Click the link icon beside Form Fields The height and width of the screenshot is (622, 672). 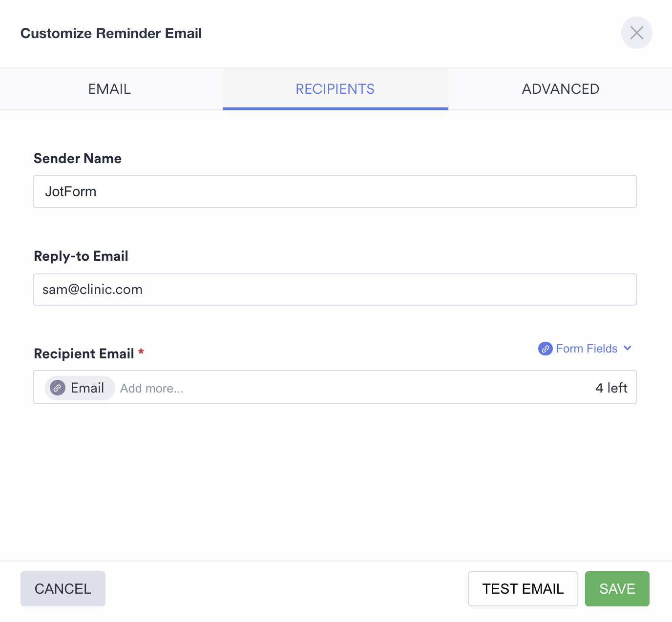coord(545,349)
